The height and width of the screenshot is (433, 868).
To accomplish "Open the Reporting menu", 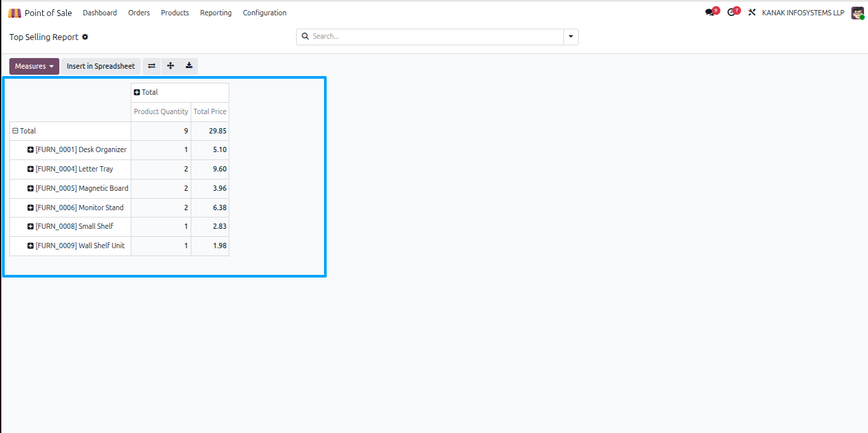I will [216, 13].
